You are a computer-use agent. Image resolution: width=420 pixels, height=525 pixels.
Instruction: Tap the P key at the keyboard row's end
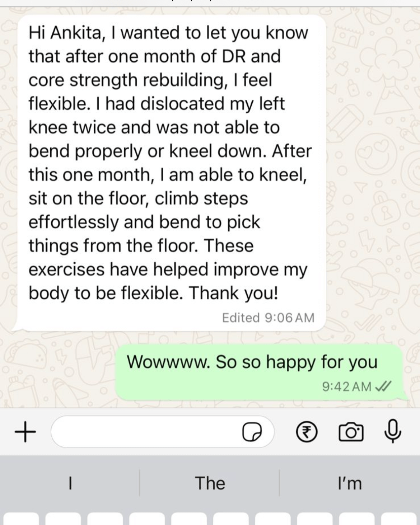pos(399,519)
